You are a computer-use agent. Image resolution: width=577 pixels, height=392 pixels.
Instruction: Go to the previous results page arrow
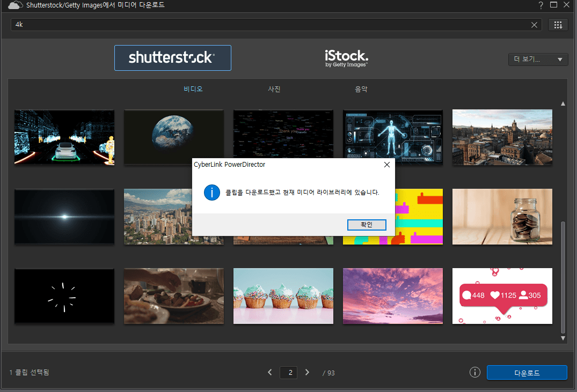270,372
